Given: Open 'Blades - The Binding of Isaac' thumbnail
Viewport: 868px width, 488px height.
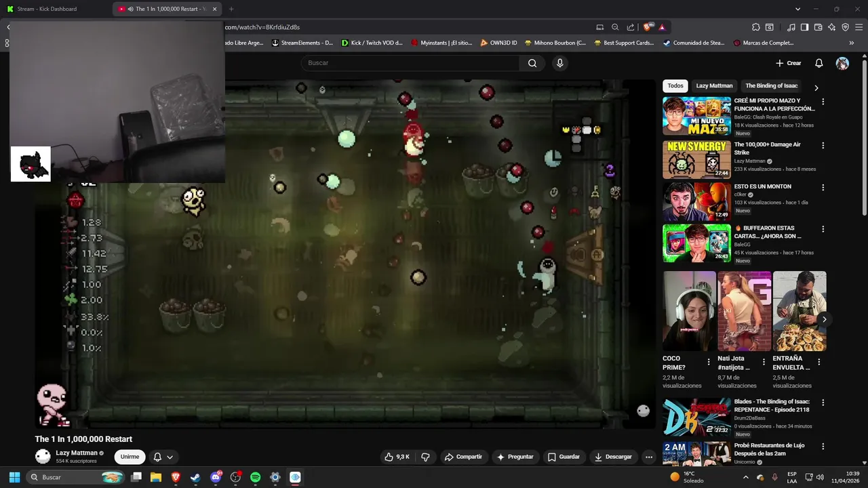Looking at the screenshot, I should 696,417.
